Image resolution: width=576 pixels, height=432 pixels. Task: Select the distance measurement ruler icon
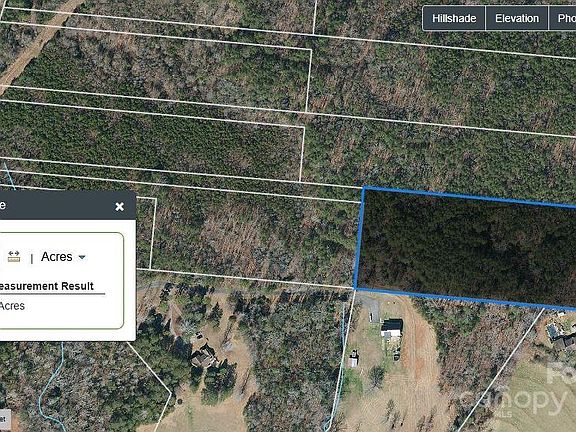(x=14, y=256)
